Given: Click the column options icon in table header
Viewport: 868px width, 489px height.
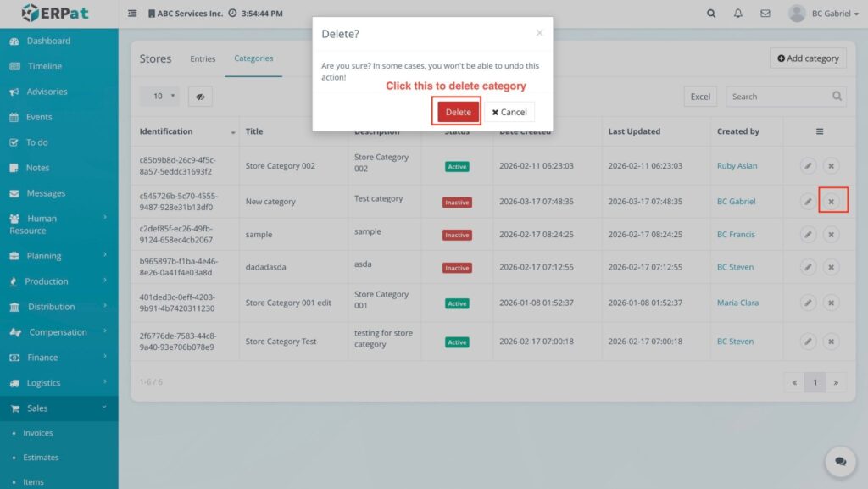Looking at the screenshot, I should tap(820, 131).
